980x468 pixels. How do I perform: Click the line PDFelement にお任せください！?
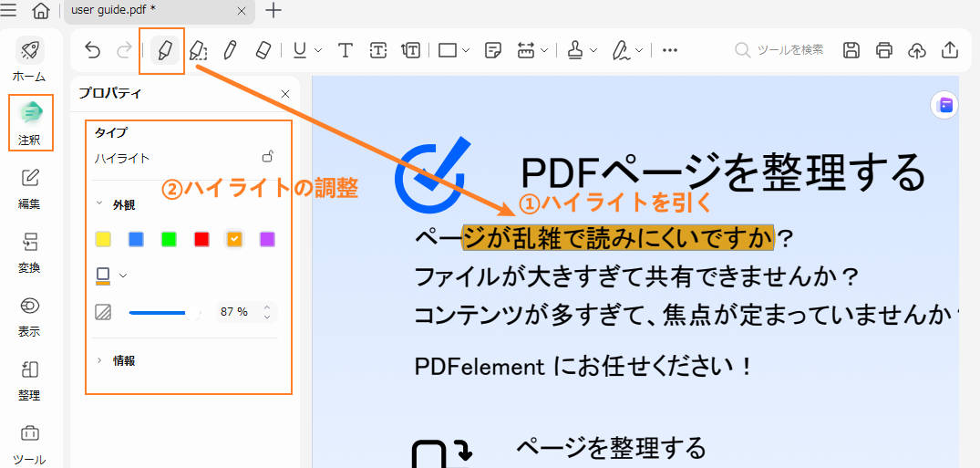coord(583,367)
